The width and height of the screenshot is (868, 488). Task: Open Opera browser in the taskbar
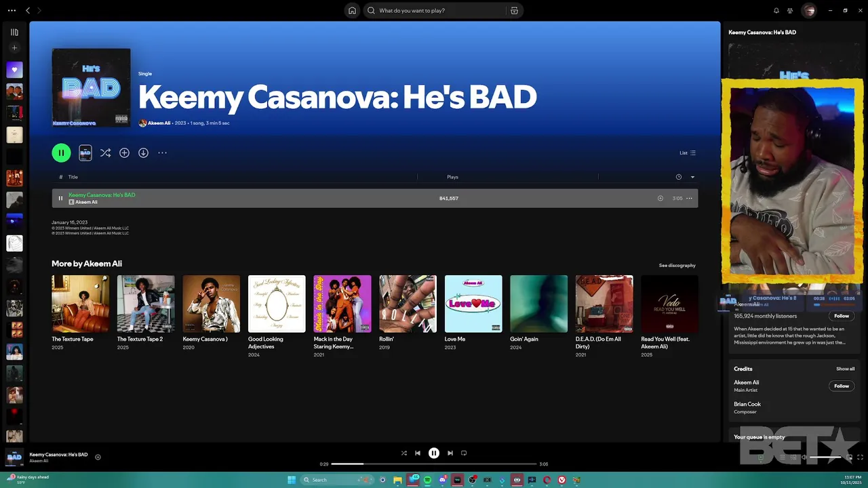tap(547, 480)
